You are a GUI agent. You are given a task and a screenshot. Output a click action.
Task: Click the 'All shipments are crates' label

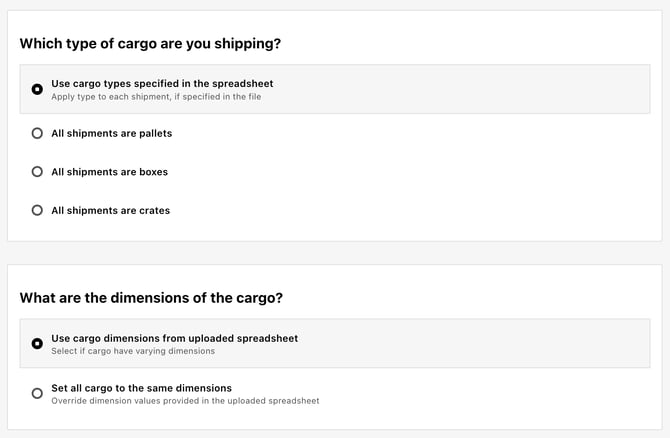click(x=111, y=210)
